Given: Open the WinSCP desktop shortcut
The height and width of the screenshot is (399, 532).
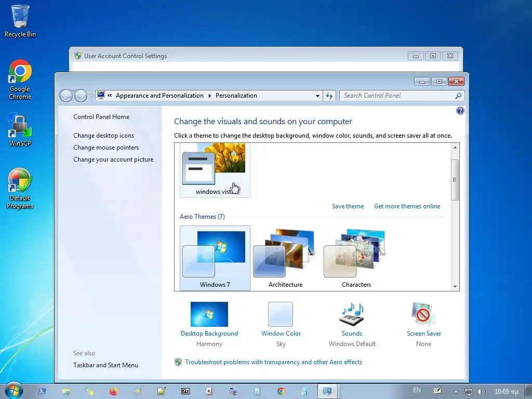Looking at the screenshot, I should tap(20, 129).
